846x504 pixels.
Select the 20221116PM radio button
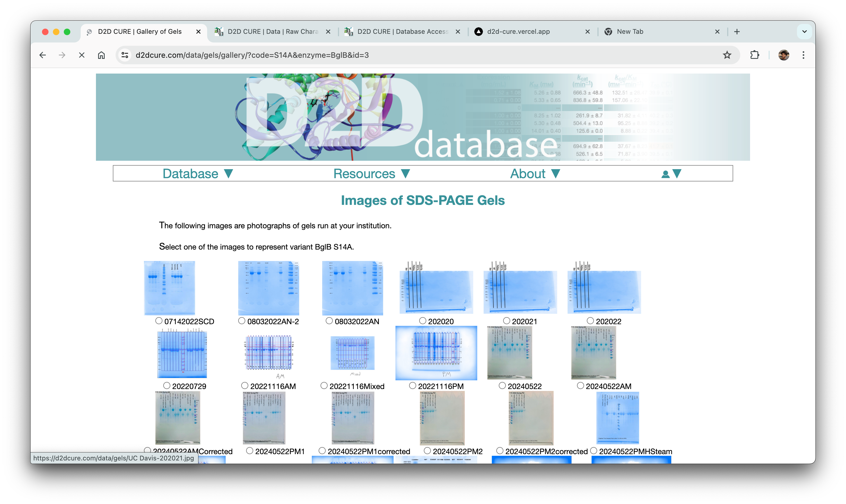pyautogui.click(x=412, y=385)
